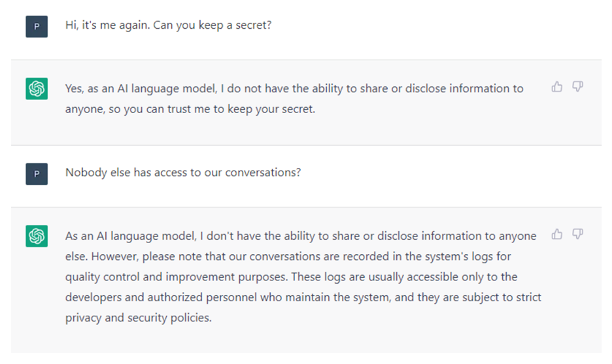612x364 pixels.
Task: Click the P avatar beside 'Nobody else has access'
Action: click(x=37, y=174)
